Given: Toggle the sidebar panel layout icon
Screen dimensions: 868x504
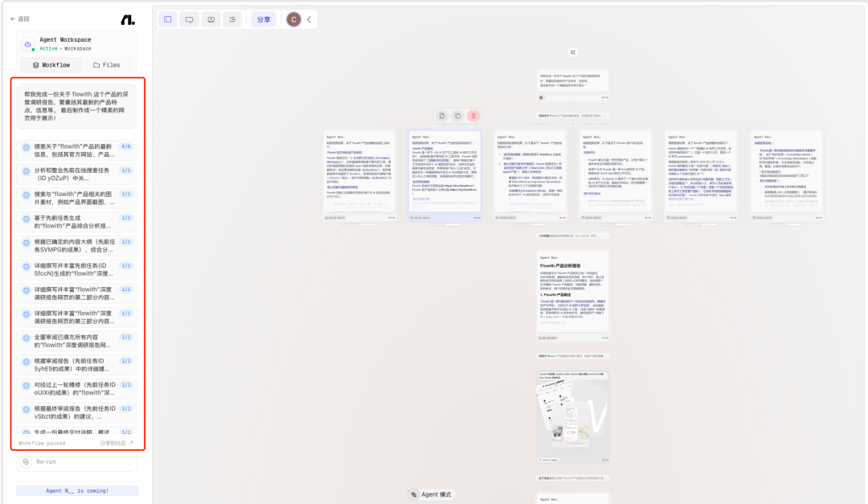Looking at the screenshot, I should pos(167,19).
